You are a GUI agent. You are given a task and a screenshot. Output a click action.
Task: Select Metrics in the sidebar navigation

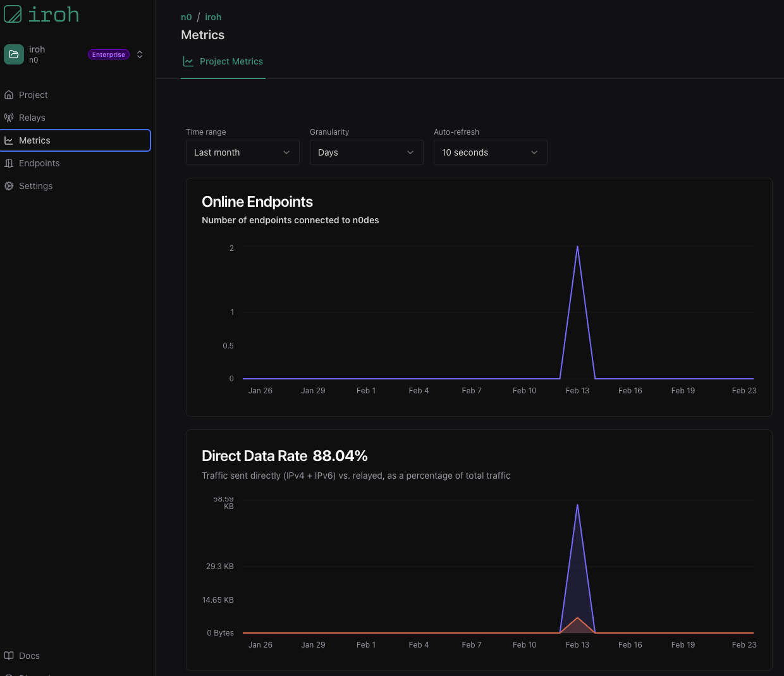point(35,140)
